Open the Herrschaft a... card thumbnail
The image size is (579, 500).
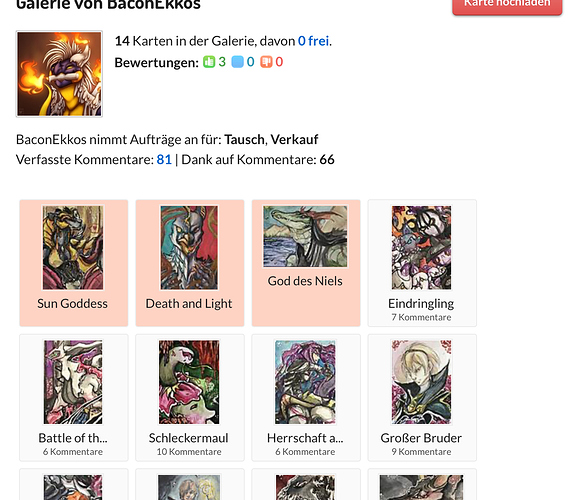click(305, 382)
